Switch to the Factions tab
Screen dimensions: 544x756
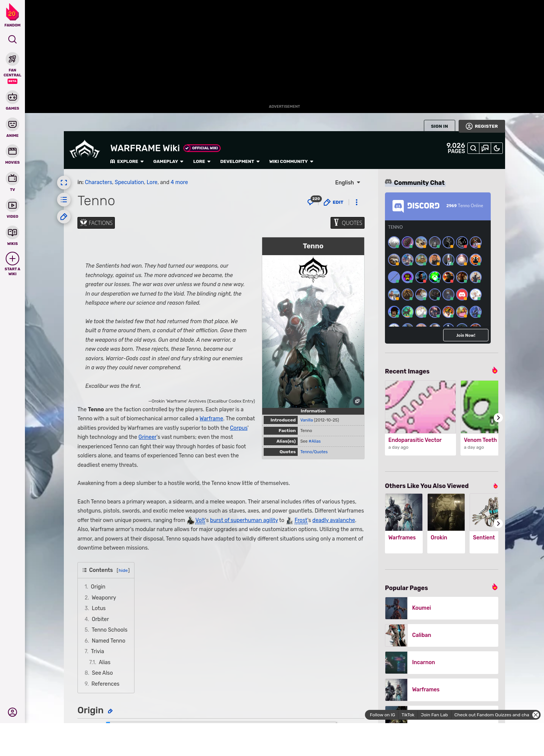[x=96, y=223]
